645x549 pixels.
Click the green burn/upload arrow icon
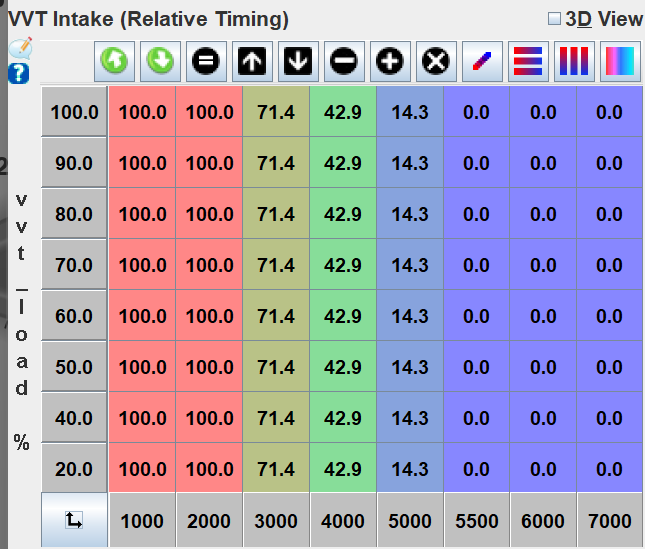[115, 61]
